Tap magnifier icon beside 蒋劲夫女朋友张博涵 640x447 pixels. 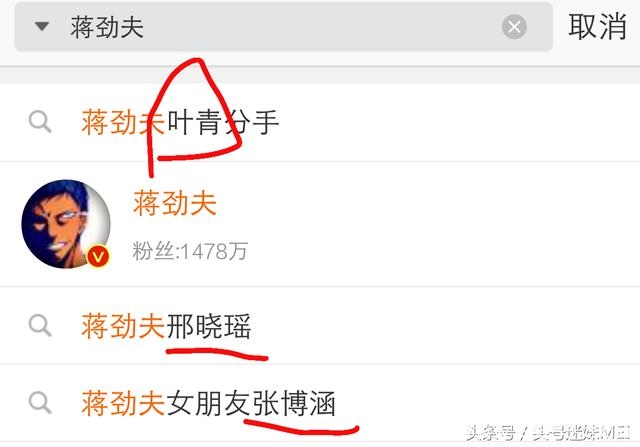click(x=40, y=403)
